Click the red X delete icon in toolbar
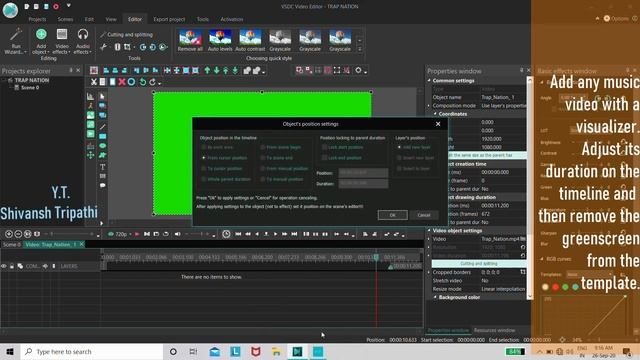 tap(122, 82)
